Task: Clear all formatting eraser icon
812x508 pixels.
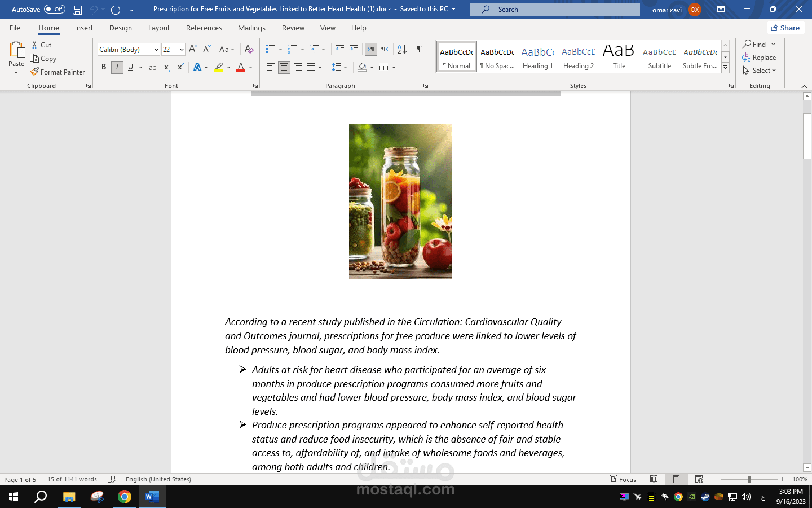Action: tap(249, 49)
